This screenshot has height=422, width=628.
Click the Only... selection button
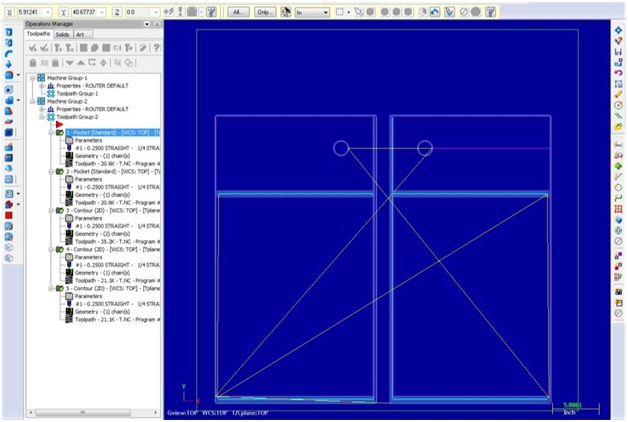(265, 12)
